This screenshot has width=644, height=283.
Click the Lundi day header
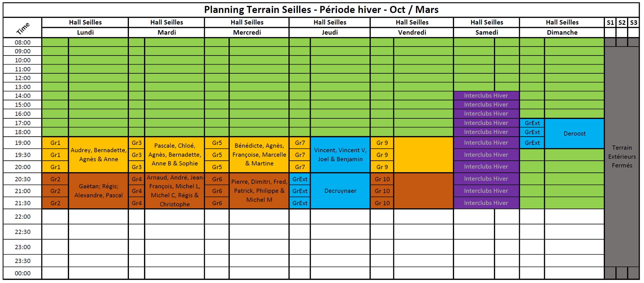(x=85, y=32)
